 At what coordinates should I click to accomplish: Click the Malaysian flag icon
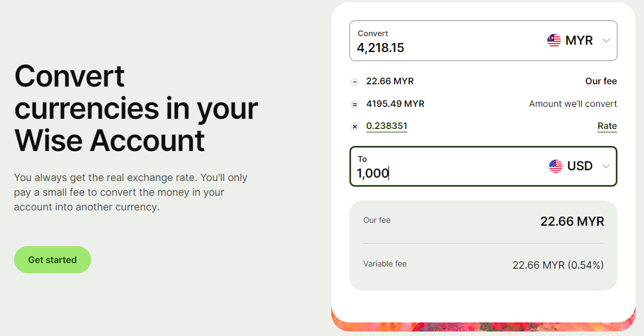point(554,41)
